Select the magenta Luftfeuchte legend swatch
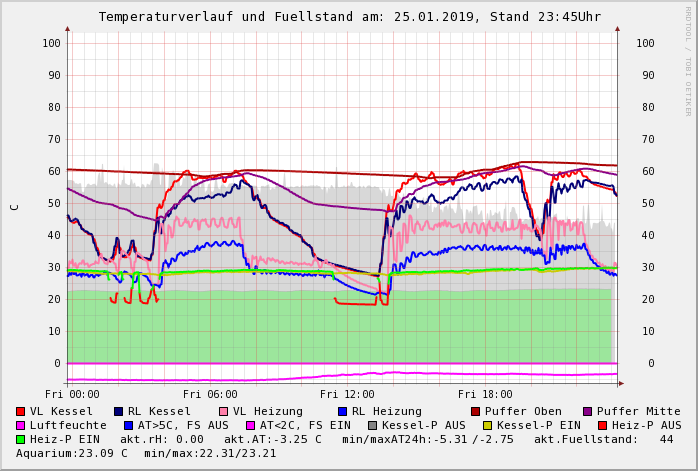The image size is (698, 471). 21,425
